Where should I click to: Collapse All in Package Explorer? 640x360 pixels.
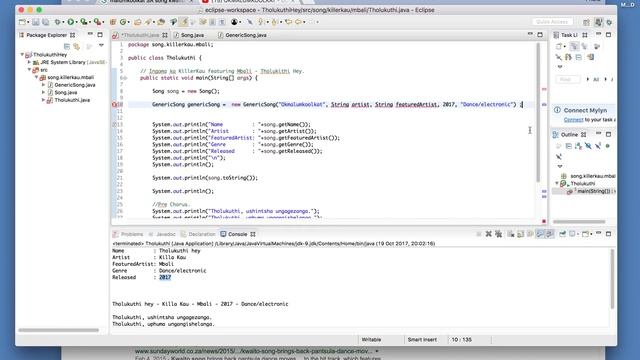pyautogui.click(x=67, y=47)
